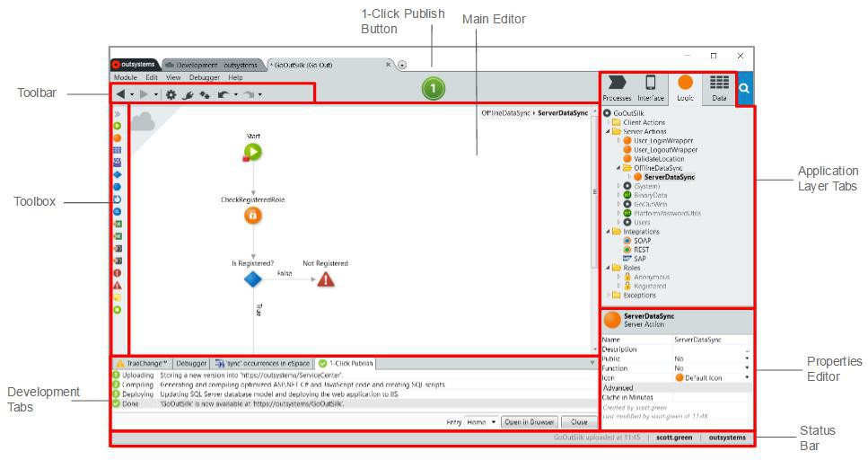Open the Module menu
This screenshot has height=460, width=868.
125,77
